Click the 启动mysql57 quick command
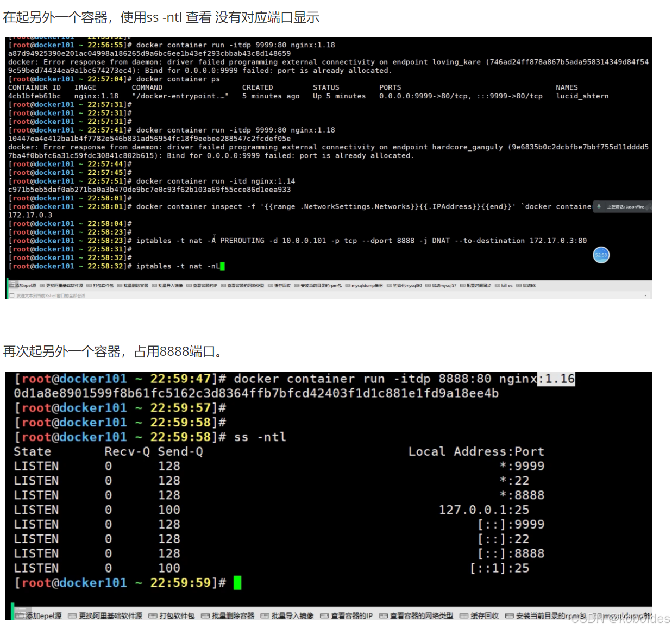The image size is (672, 629). click(441, 285)
